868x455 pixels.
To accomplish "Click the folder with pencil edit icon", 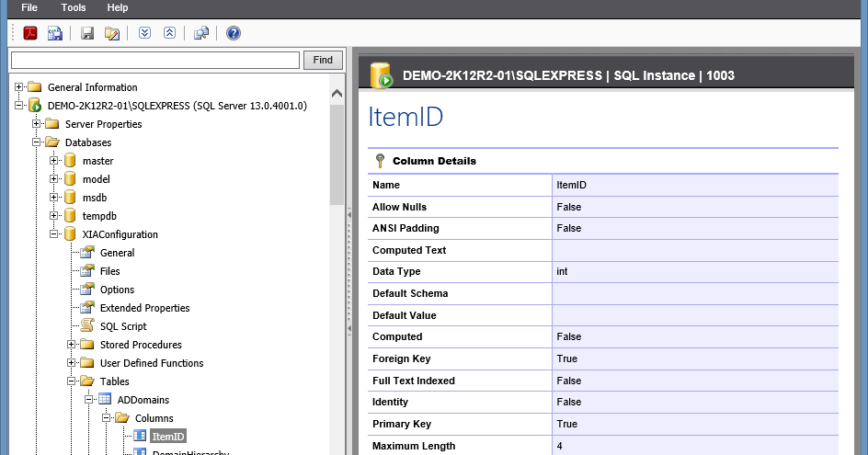I will (112, 33).
